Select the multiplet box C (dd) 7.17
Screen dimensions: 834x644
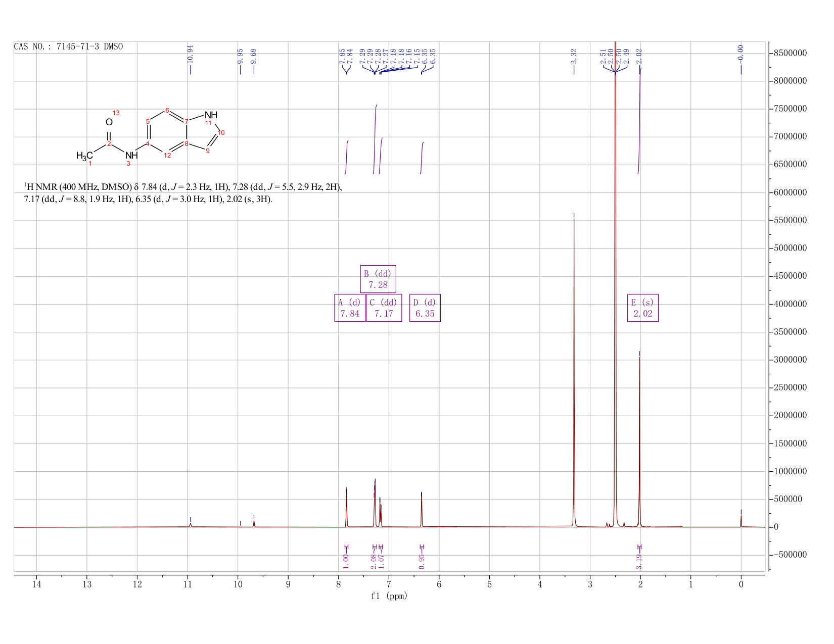point(384,308)
